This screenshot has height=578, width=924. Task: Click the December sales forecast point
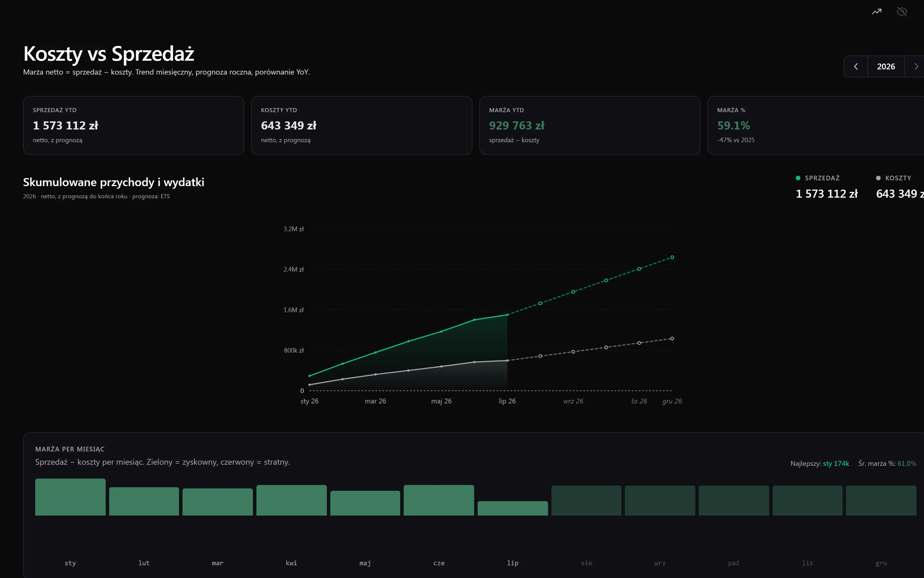tap(672, 258)
